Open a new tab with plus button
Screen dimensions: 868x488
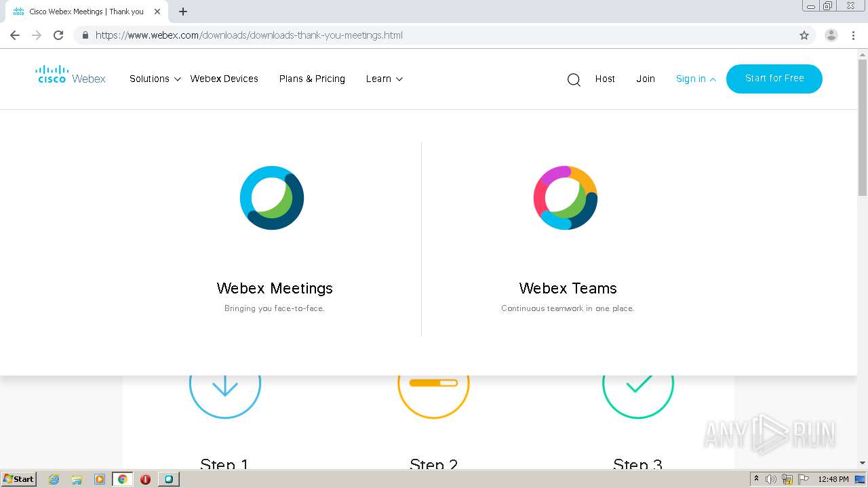pyautogui.click(x=183, y=12)
